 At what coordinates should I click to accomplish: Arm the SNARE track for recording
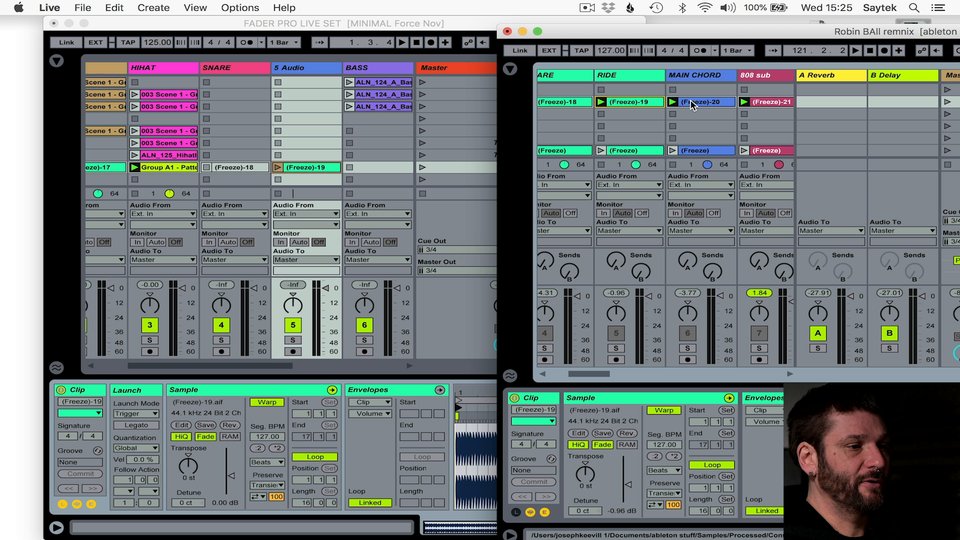pyautogui.click(x=221, y=352)
